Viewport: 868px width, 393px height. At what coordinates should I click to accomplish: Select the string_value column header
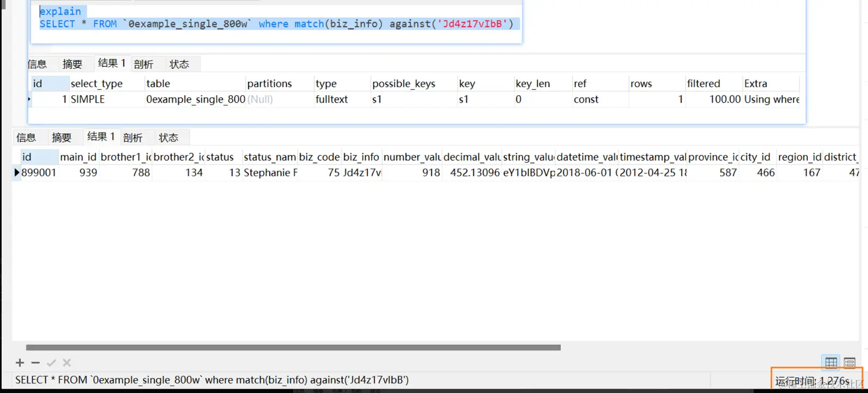coord(529,157)
